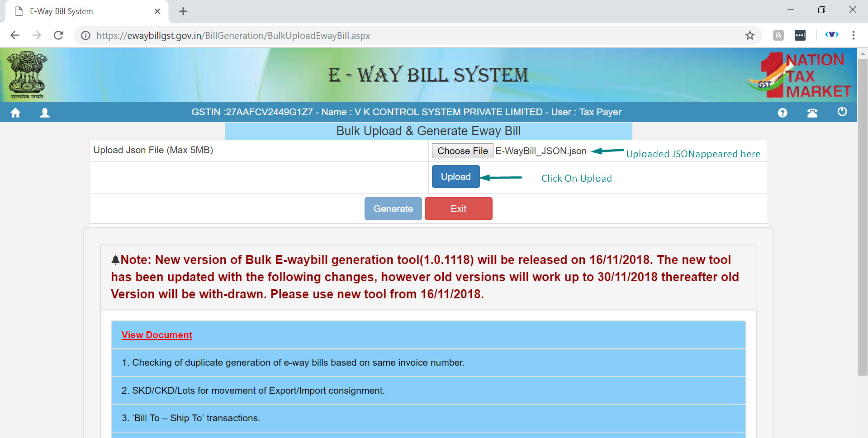Click the blue Upload button
The image size is (868, 438).
pyautogui.click(x=455, y=177)
